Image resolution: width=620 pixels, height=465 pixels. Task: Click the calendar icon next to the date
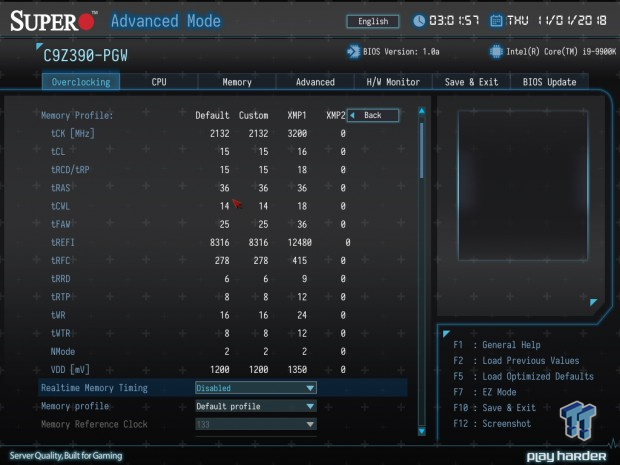(x=496, y=21)
